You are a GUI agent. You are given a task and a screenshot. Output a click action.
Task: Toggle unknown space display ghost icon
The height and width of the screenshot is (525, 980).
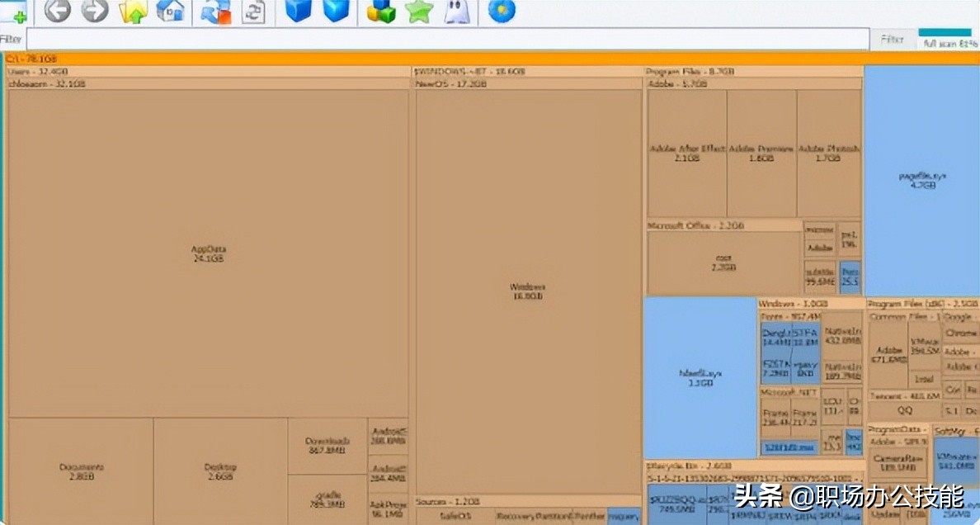point(455,11)
